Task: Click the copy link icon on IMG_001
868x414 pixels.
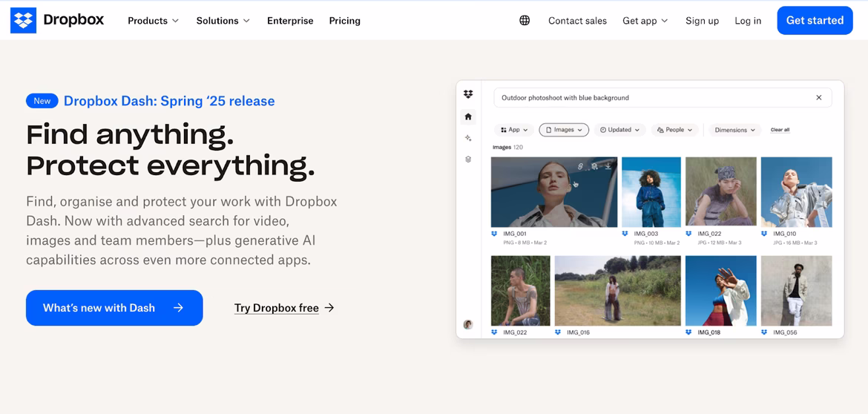Action: point(581,166)
